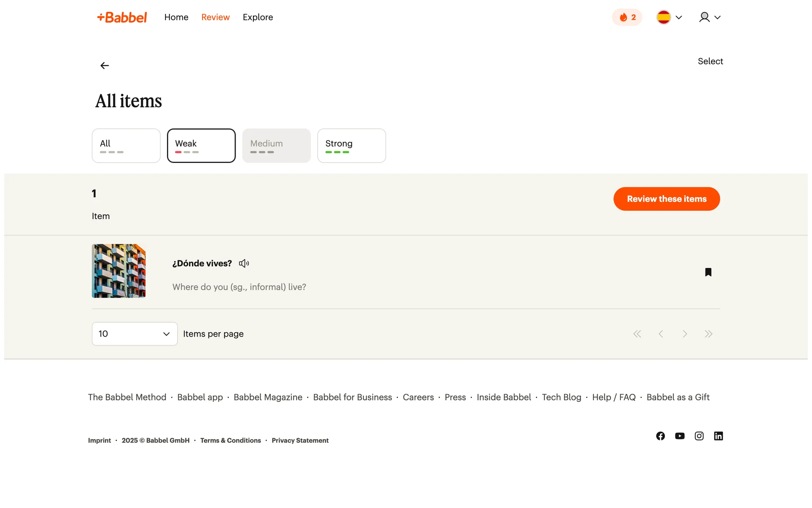Toggle bookmark on ¿Dónde vives? item
Image resolution: width=812 pixels, height=508 pixels.
708,272
